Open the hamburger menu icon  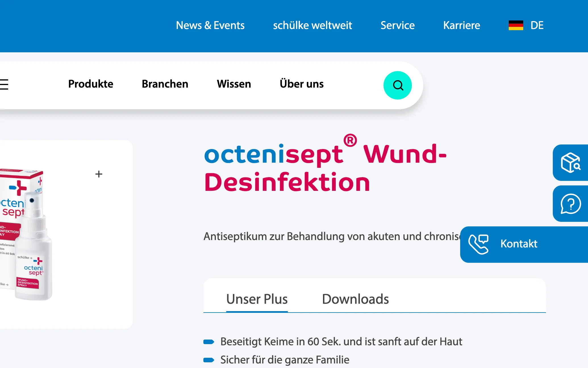point(4,84)
